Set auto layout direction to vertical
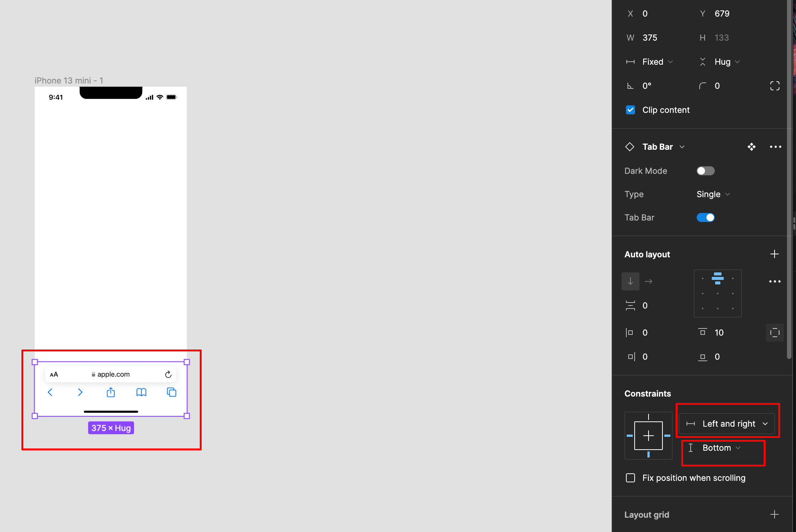This screenshot has width=796, height=532. coord(630,281)
